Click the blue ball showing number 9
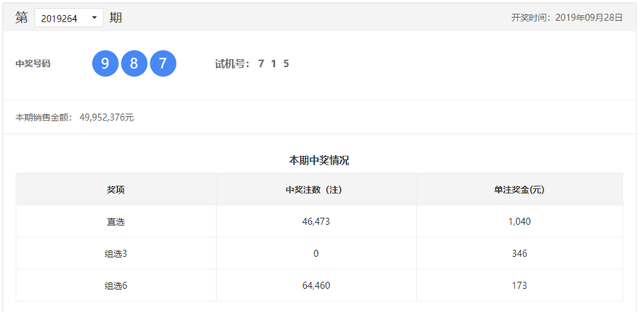This screenshot has width=644, height=312. [105, 63]
